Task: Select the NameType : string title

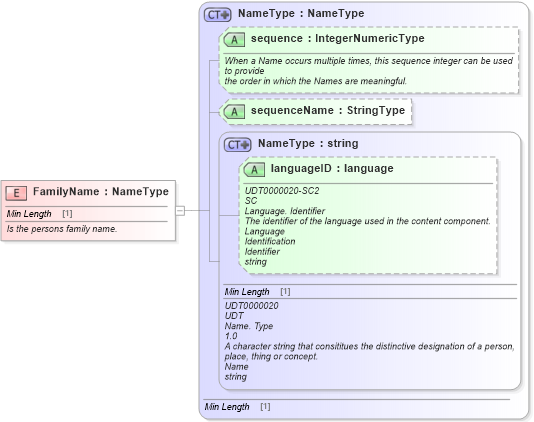Action: tap(308, 143)
